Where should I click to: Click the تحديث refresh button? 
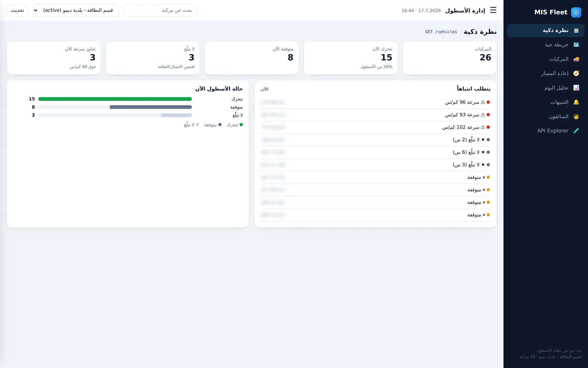(x=17, y=10)
